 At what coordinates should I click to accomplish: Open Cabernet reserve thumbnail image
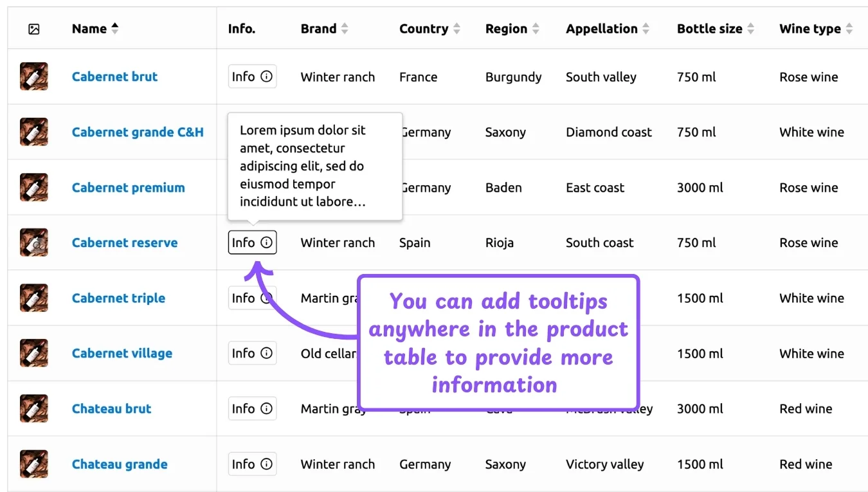[x=34, y=242]
